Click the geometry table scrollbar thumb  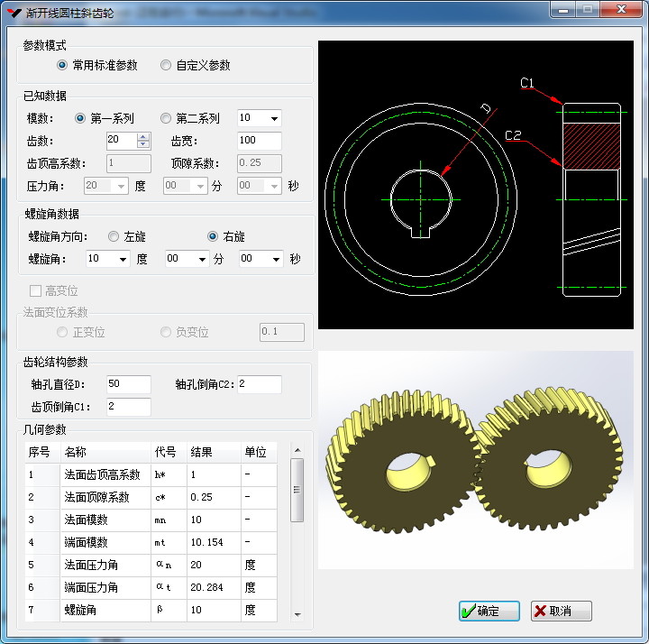297,490
